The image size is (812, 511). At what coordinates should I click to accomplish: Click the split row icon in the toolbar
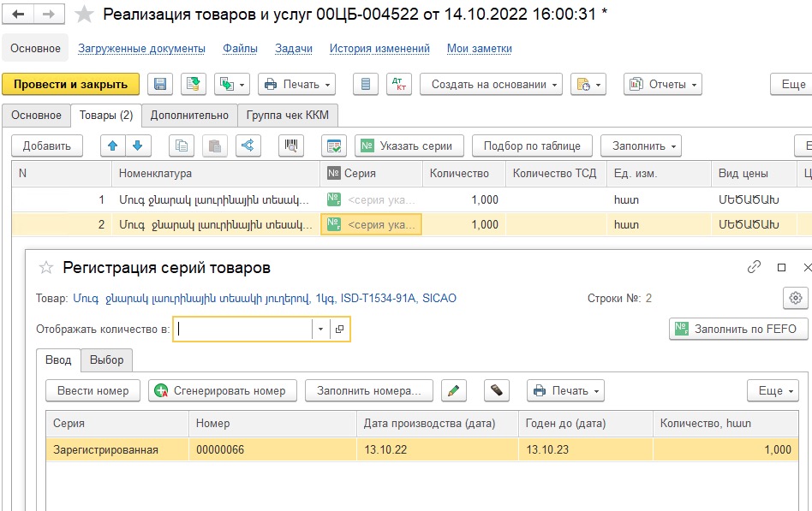pos(248,146)
